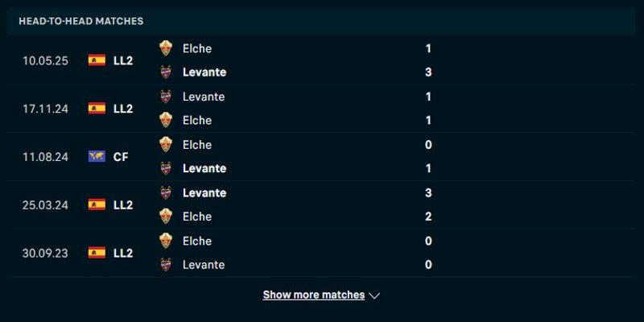This screenshot has height=322, width=644.
Task: Click Levante crest in 17.11.24 match
Action: click(x=166, y=97)
